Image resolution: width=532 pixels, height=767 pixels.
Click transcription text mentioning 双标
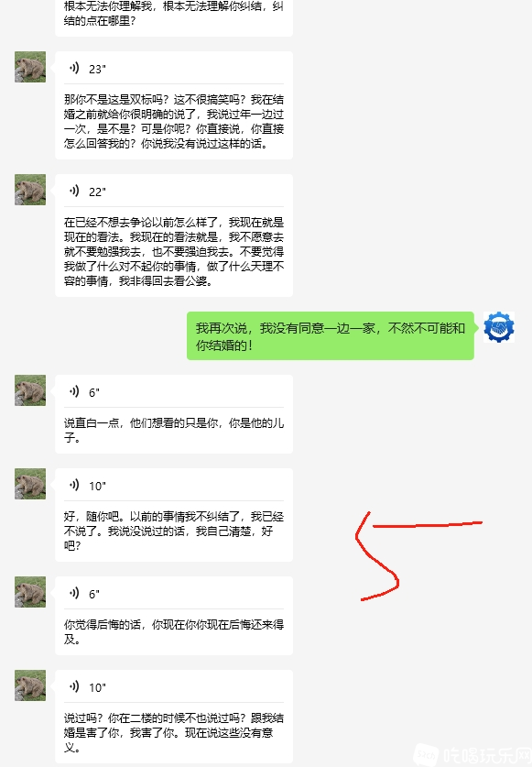(174, 121)
